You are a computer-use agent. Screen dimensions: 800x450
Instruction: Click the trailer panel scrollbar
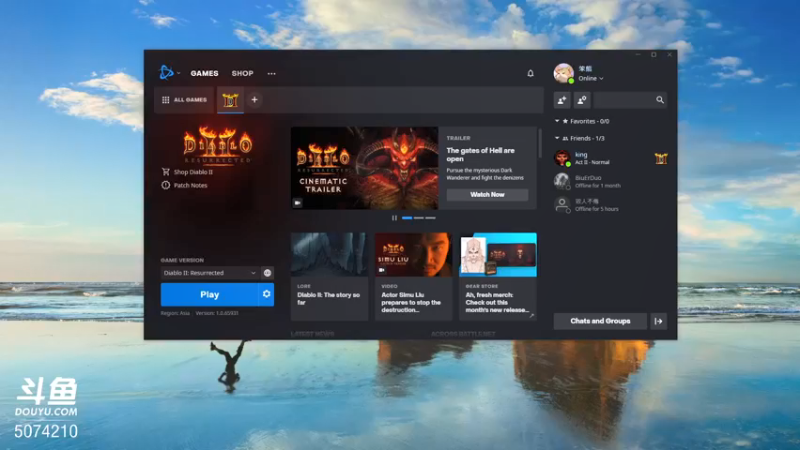point(540,143)
